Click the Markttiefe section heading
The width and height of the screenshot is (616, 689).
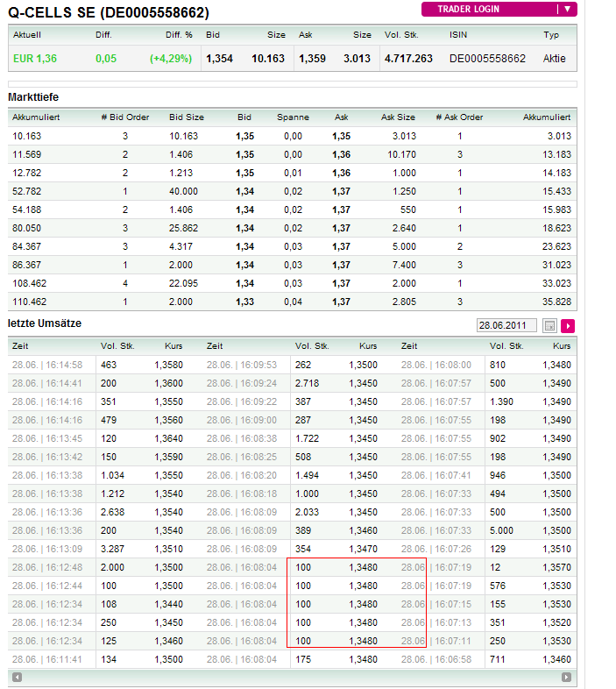[33, 97]
